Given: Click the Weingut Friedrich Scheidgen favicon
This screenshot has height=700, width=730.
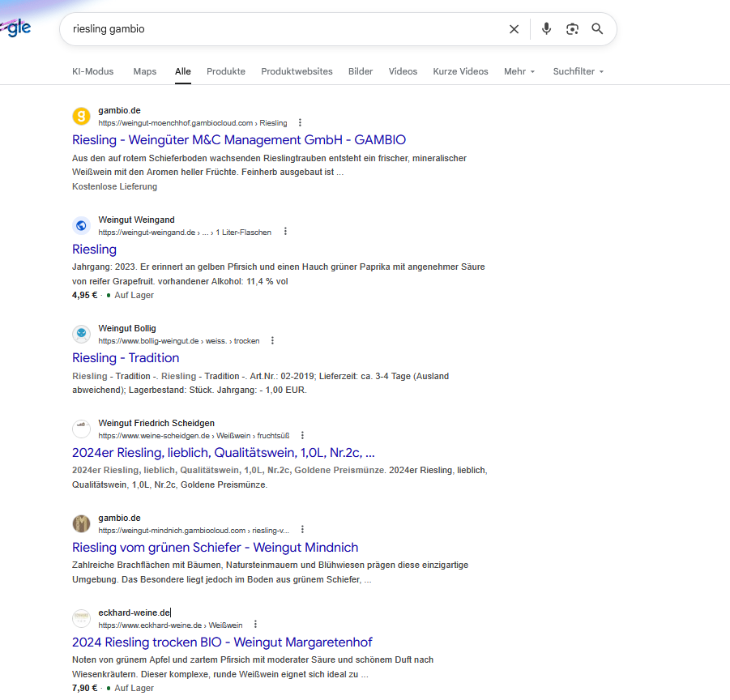Looking at the screenshot, I should coord(82,429).
